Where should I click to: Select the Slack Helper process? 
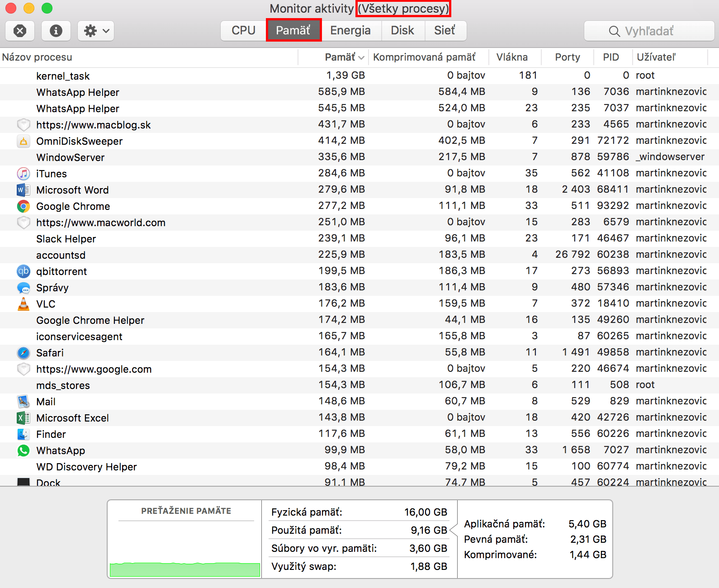pyautogui.click(x=359, y=238)
